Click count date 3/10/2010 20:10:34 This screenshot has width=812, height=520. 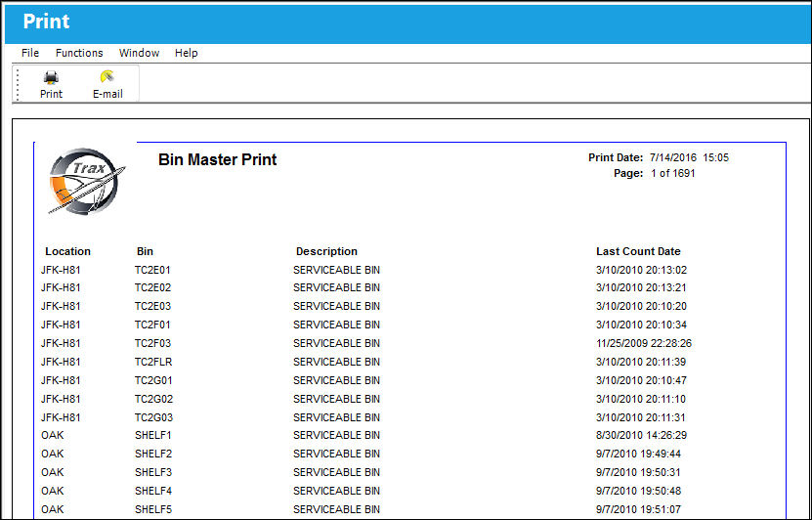pyautogui.click(x=642, y=325)
